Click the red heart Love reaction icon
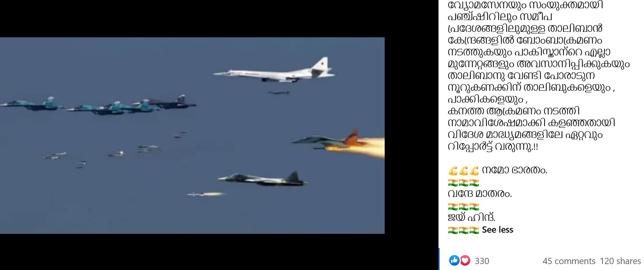 465,260
